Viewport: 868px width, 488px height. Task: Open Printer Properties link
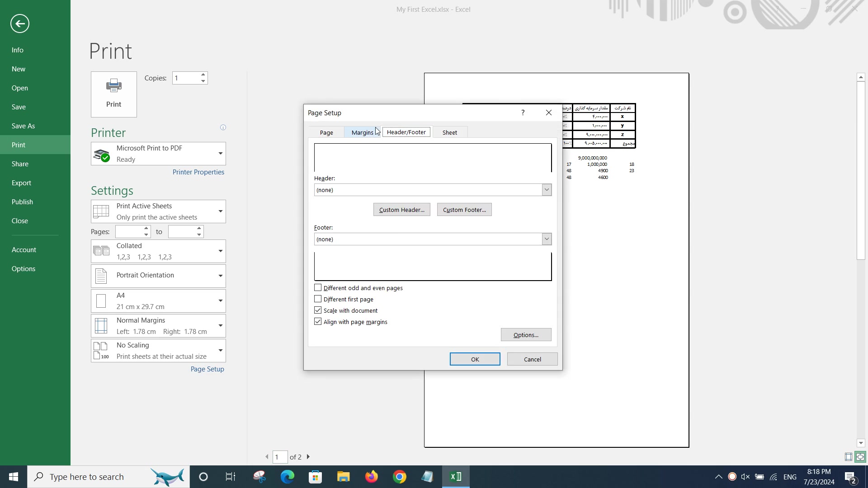(198, 172)
